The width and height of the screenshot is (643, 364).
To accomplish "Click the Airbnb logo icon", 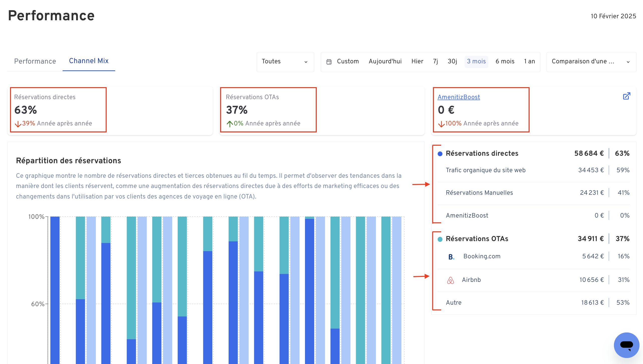I will (450, 280).
